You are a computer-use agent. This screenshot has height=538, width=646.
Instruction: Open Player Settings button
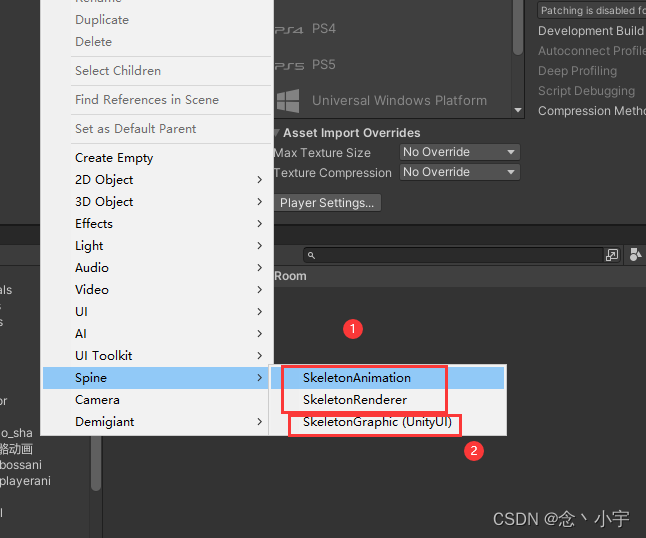pyautogui.click(x=327, y=203)
